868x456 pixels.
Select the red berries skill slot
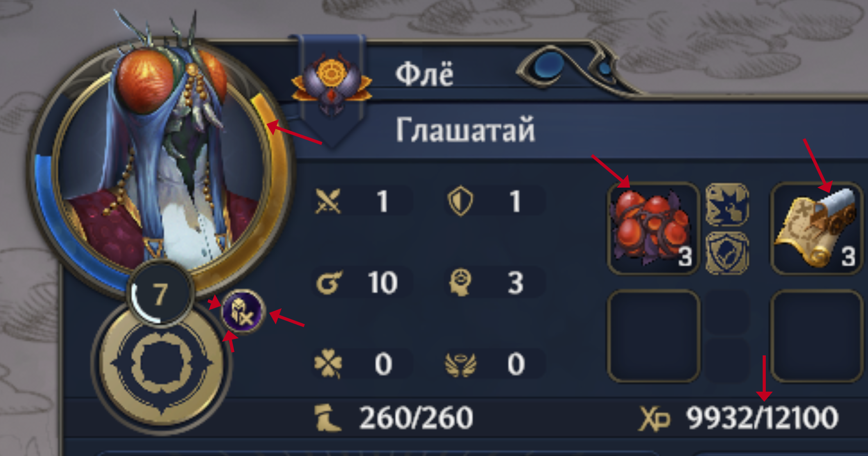coord(653,229)
